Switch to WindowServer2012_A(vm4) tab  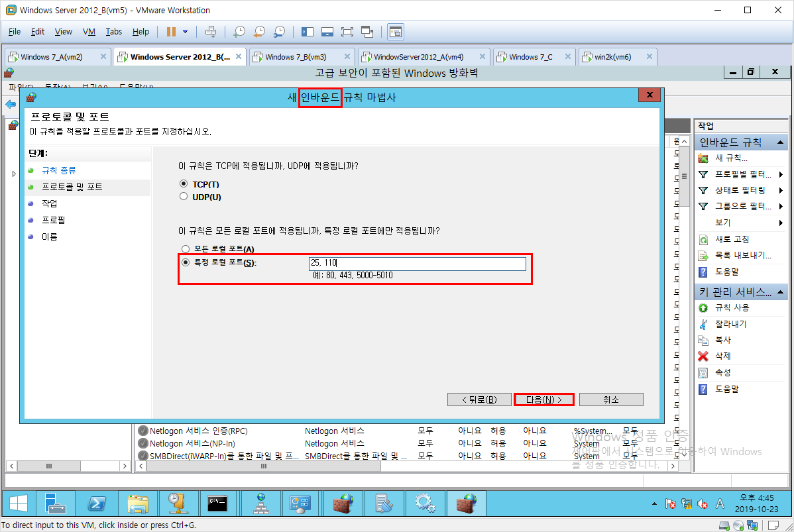click(420, 57)
